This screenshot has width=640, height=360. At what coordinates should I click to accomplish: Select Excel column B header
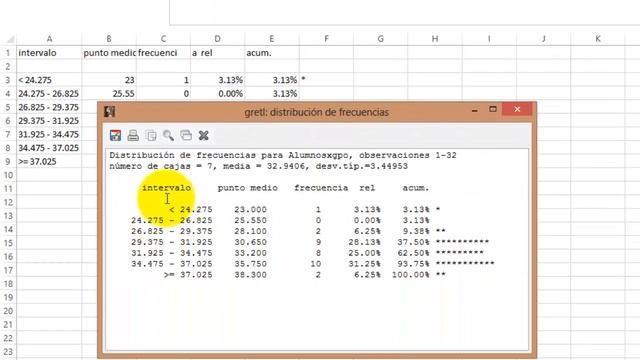click(109, 39)
